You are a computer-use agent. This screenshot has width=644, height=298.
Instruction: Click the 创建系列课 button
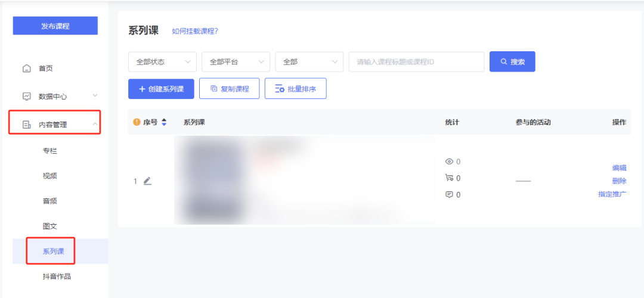click(161, 89)
